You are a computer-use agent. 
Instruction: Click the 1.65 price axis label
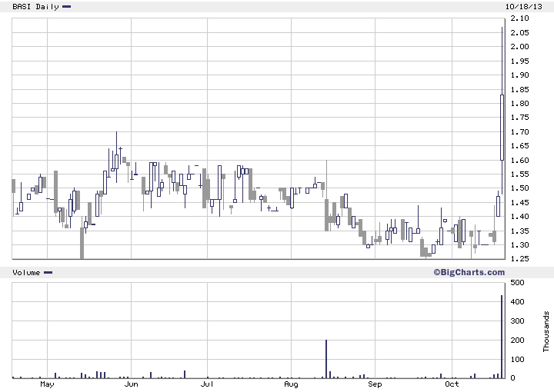(x=519, y=146)
